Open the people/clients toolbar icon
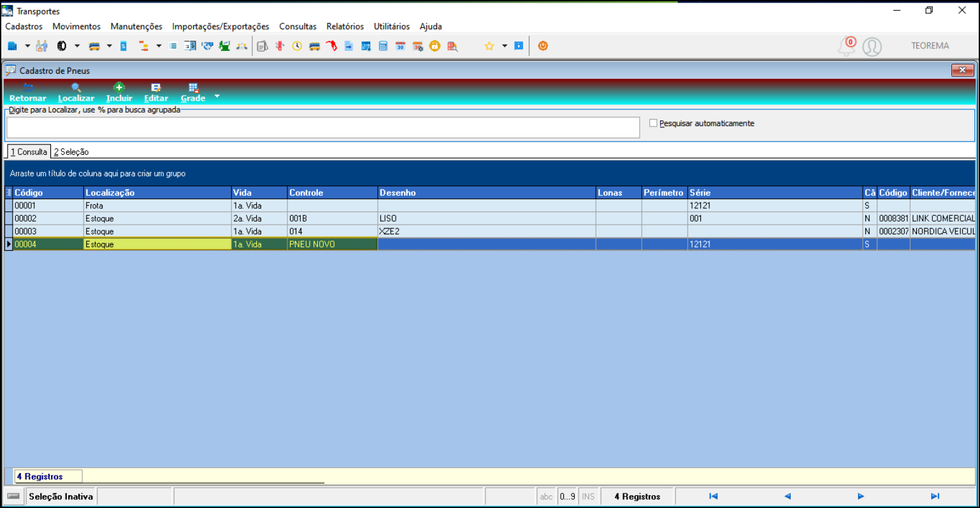The image size is (980, 508). [x=42, y=46]
